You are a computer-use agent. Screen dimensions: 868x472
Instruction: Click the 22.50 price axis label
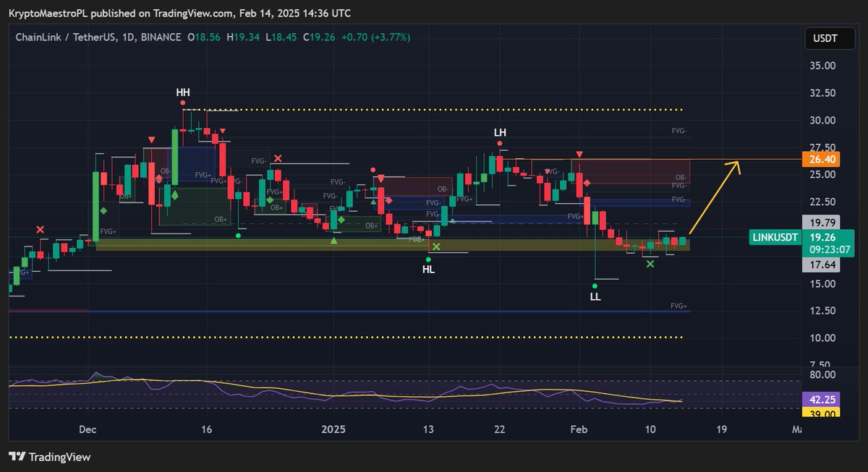(x=824, y=202)
